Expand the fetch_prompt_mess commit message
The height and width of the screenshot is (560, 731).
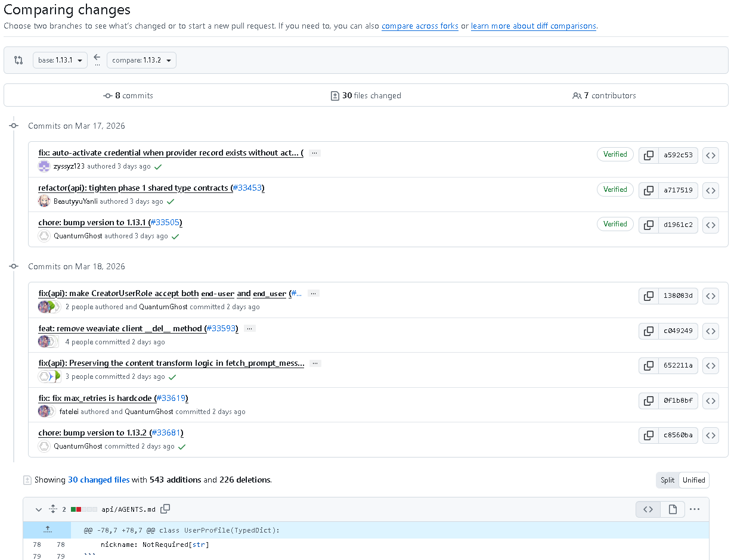(x=315, y=363)
